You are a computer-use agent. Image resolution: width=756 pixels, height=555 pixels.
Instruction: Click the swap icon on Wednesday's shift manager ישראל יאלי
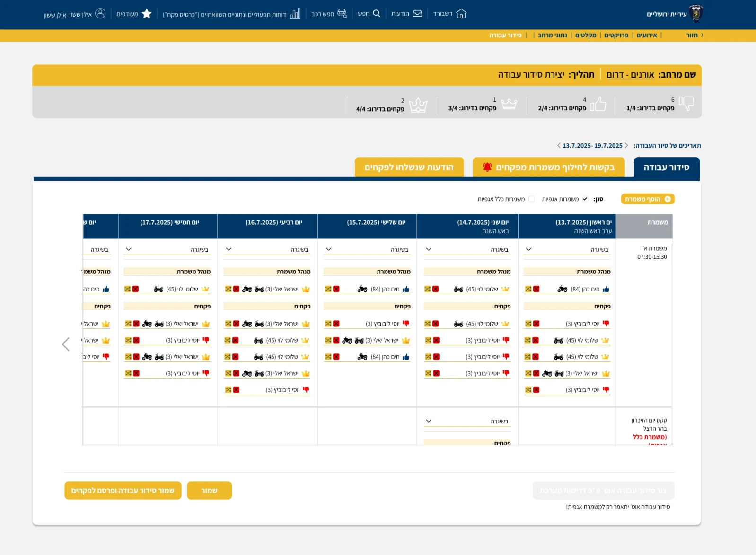pyautogui.click(x=228, y=289)
